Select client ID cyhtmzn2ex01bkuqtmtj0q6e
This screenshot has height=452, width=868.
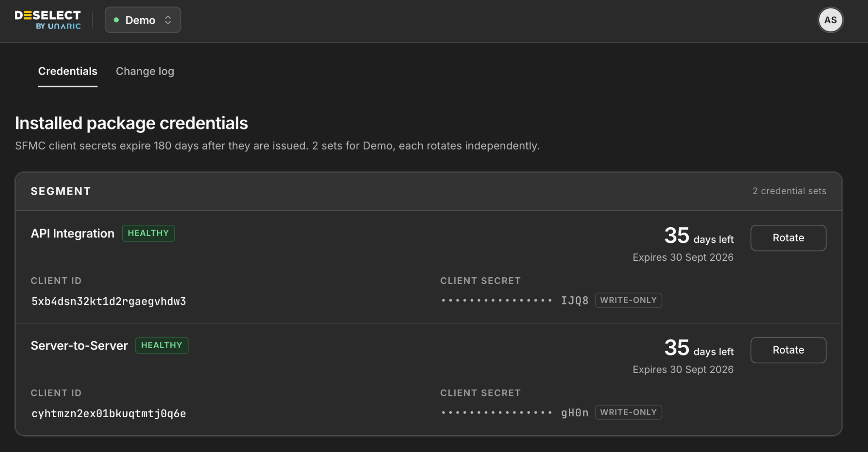[x=109, y=413]
